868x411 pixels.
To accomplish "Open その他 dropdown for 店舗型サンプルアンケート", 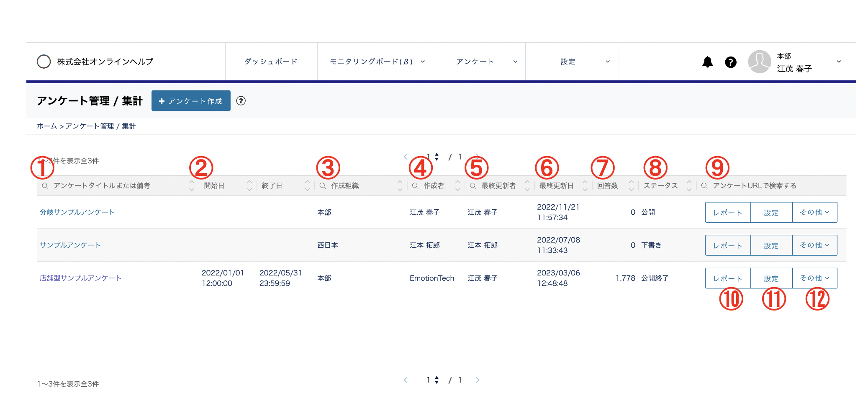I will [814, 278].
